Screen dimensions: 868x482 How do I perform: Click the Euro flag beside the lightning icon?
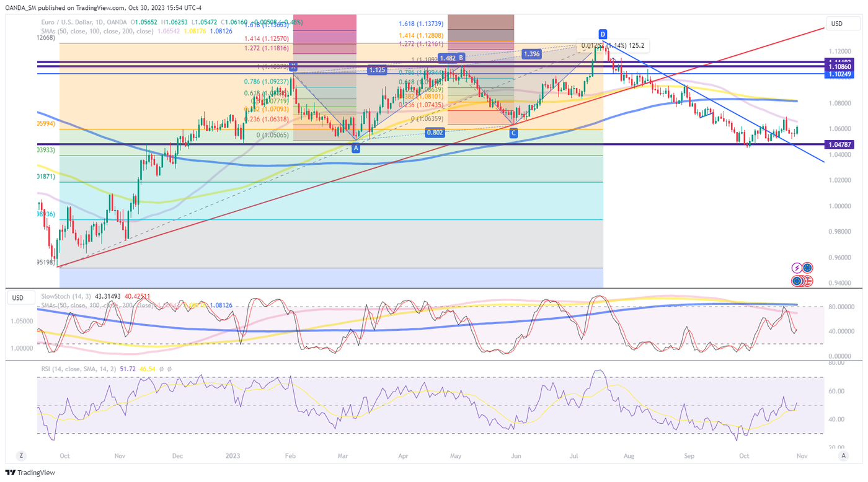tap(807, 268)
